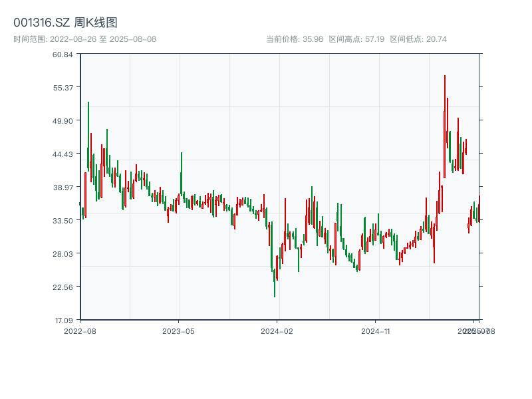Click the current price label 当前价格: 35.98
The width and height of the screenshot is (532, 399).
coord(295,39)
